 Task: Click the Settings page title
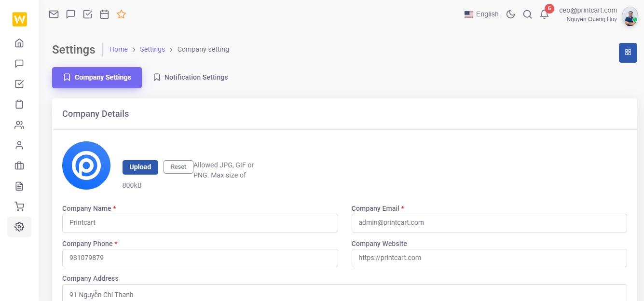pyautogui.click(x=74, y=50)
